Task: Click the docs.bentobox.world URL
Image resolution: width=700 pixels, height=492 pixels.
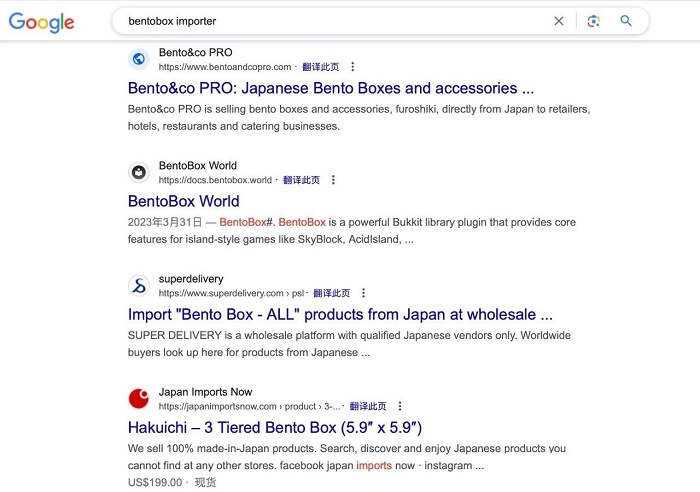Action: [x=215, y=180]
